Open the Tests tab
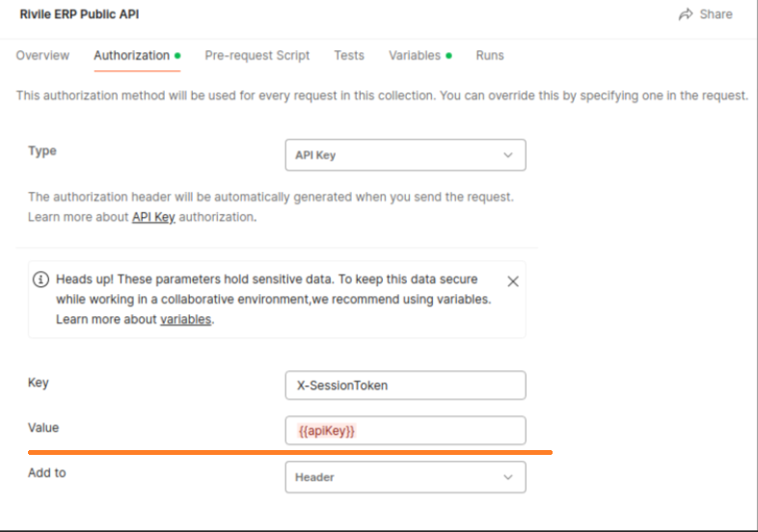Screen dimensions: 758x532 click(x=349, y=56)
